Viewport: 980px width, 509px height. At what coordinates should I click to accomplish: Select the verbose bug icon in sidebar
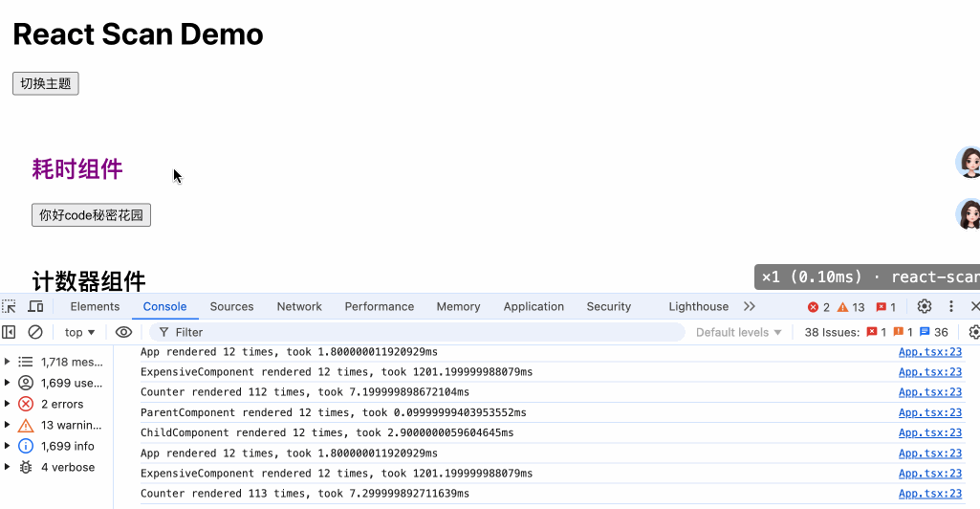[x=26, y=467]
